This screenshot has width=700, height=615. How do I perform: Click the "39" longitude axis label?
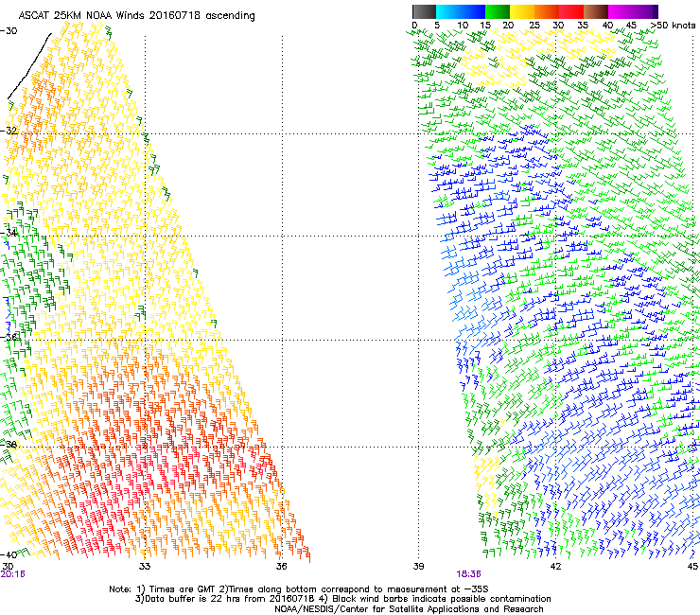pos(418,566)
